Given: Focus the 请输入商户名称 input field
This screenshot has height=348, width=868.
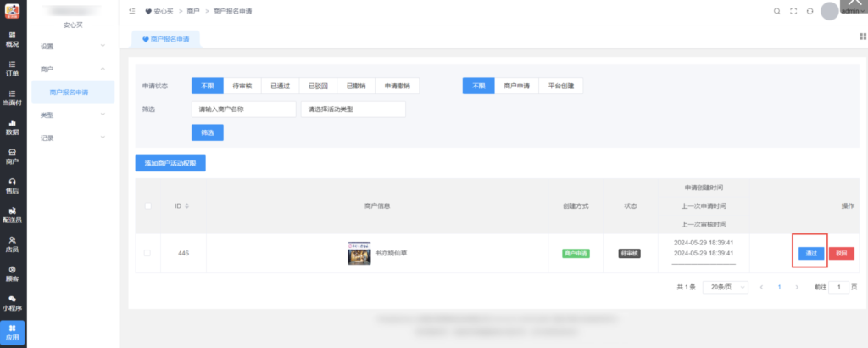Looking at the screenshot, I should (243, 109).
